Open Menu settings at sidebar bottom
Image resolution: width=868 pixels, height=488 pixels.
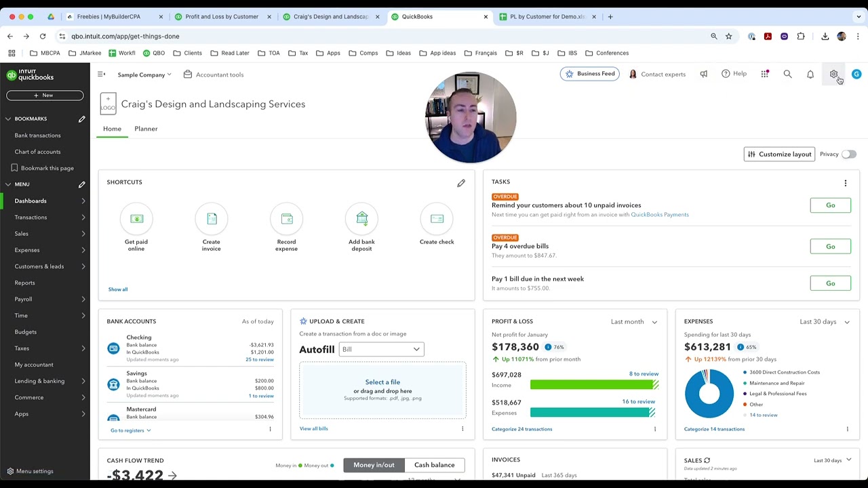coord(30,471)
